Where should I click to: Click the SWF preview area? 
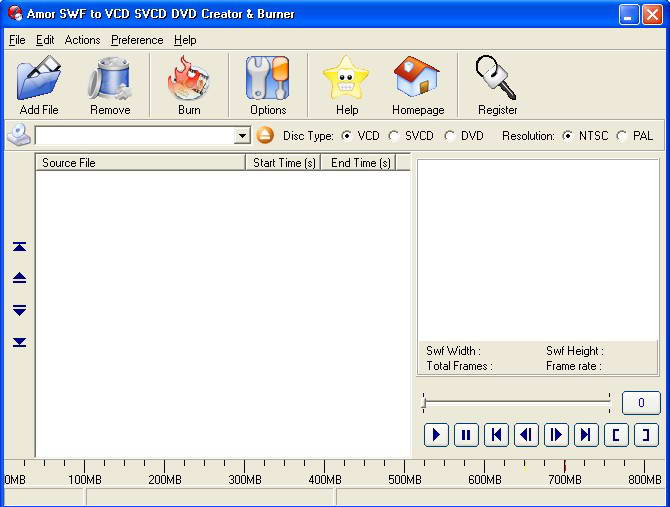click(x=538, y=250)
